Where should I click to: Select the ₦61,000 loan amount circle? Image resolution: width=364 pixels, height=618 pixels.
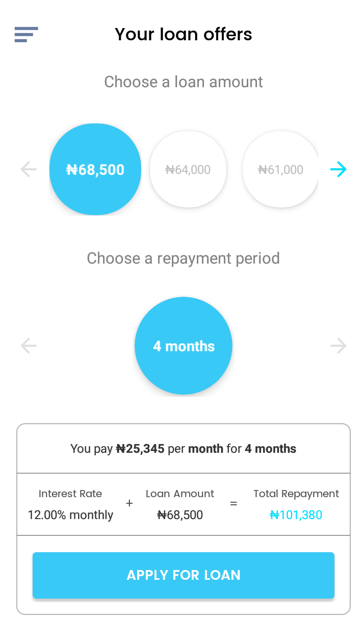click(x=280, y=169)
